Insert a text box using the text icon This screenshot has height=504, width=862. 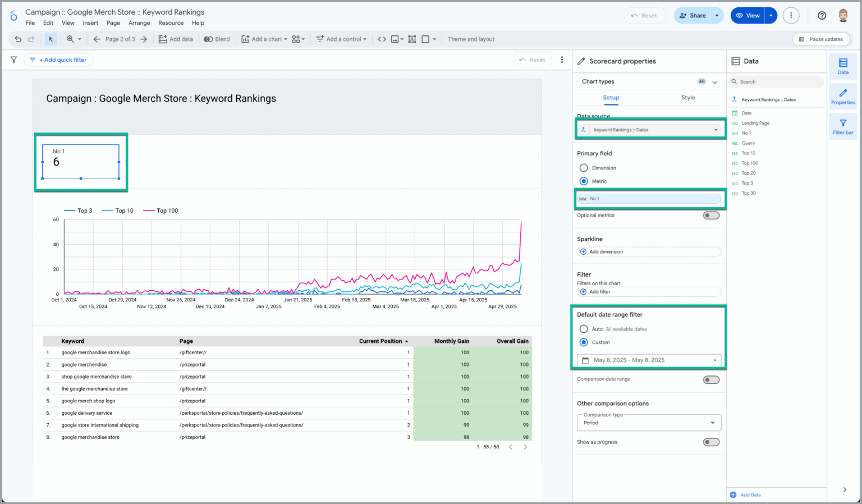[411, 39]
